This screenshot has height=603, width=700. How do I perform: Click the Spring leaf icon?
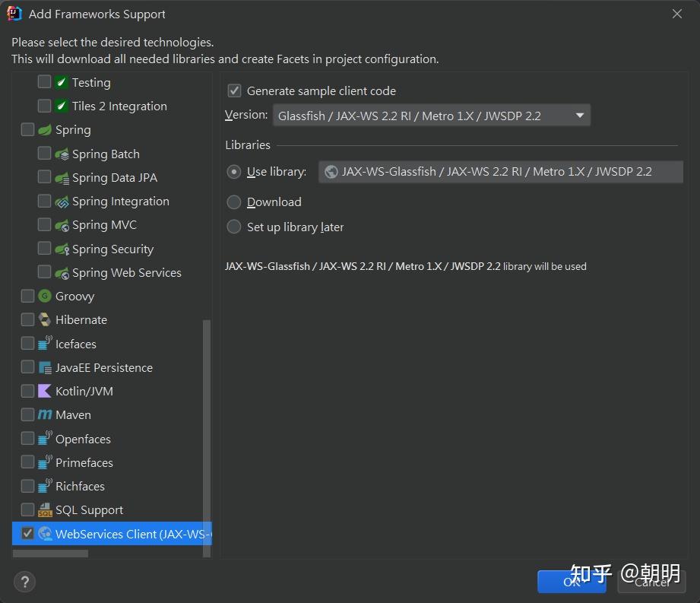click(45, 129)
